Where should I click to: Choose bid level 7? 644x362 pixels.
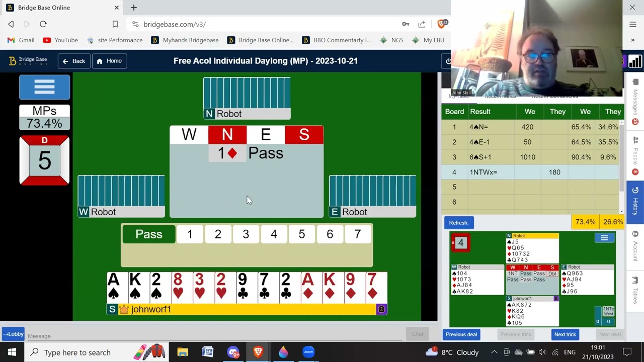coord(358,234)
